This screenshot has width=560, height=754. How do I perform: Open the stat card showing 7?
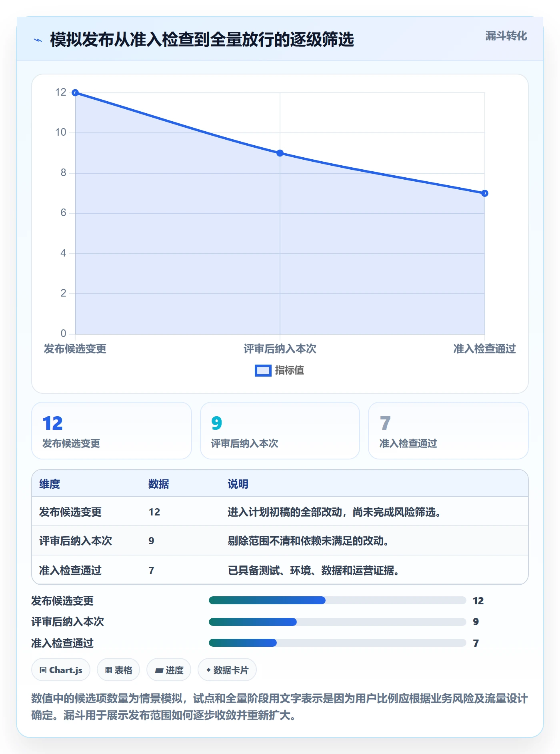point(448,431)
